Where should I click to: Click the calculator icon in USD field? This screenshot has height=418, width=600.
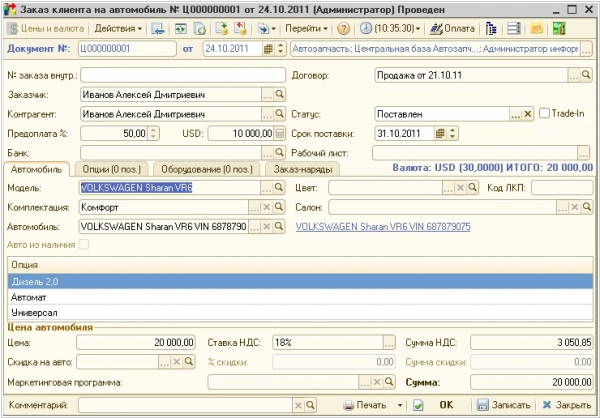280,133
